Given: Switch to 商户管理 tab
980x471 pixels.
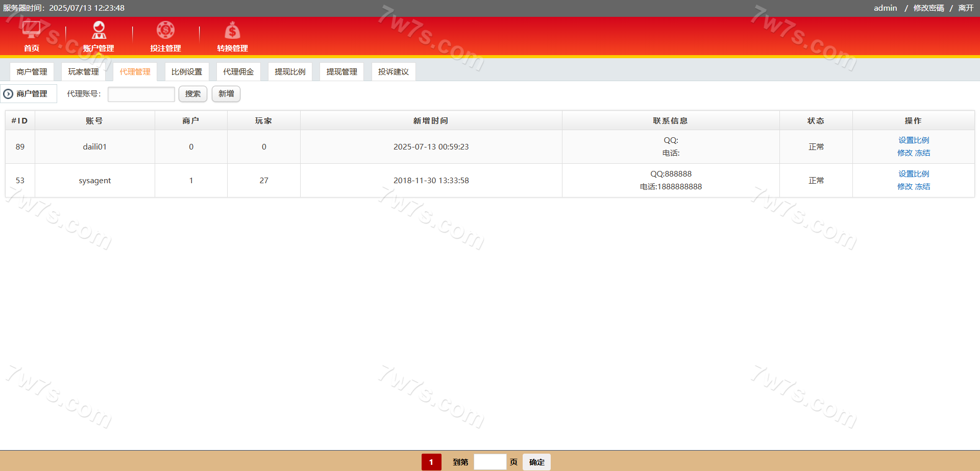Looking at the screenshot, I should pos(32,72).
